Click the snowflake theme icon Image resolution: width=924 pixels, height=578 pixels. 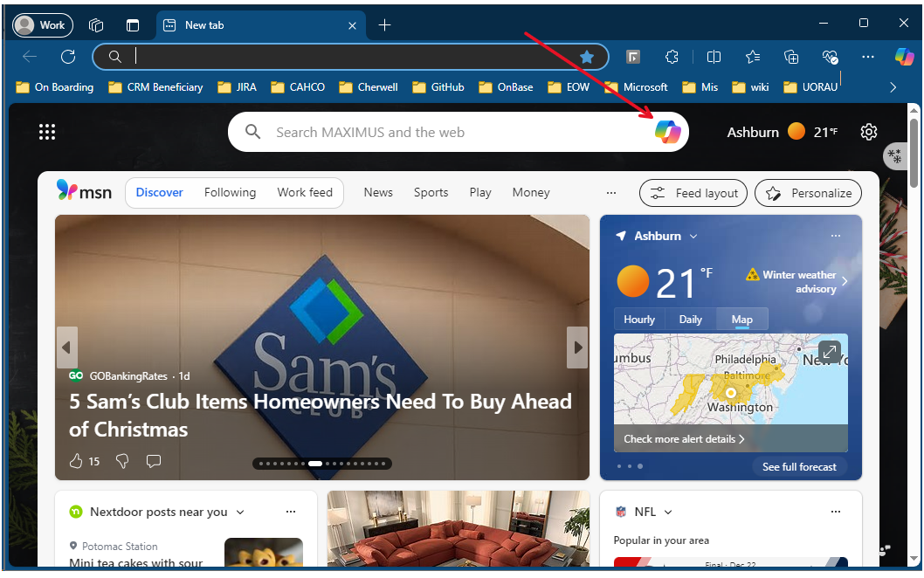pos(894,156)
